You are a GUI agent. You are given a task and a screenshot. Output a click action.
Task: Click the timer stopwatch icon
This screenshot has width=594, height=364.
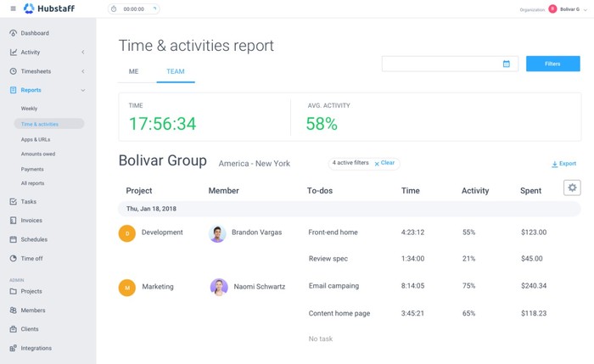[x=114, y=8]
